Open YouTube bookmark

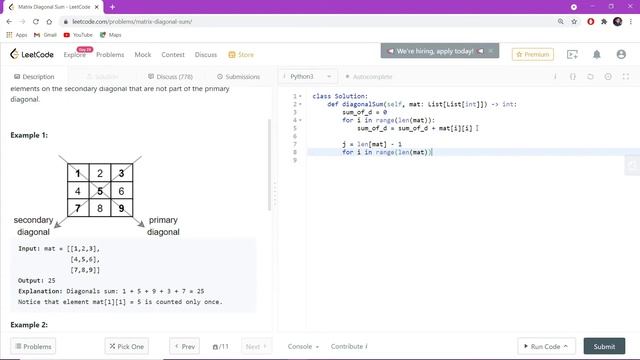tap(78, 35)
